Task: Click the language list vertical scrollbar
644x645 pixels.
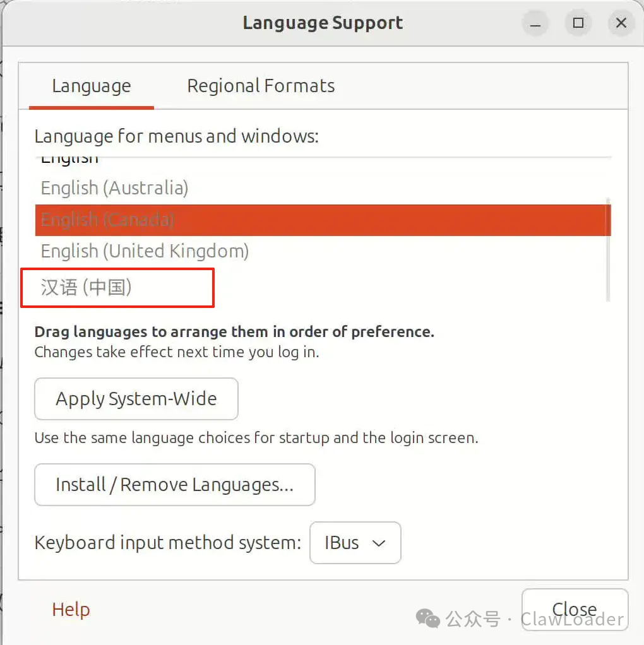Action: coord(608,250)
